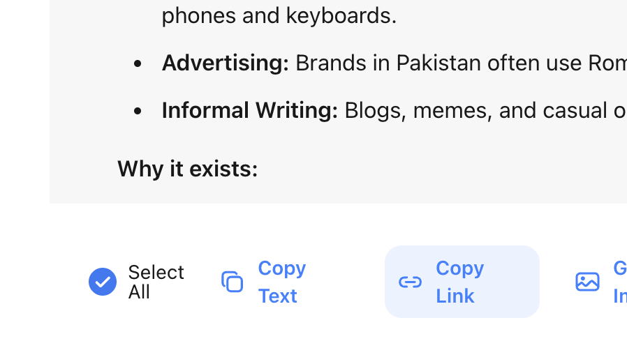
Task: Toggle the Select All blue checkmark
Action: (x=103, y=282)
